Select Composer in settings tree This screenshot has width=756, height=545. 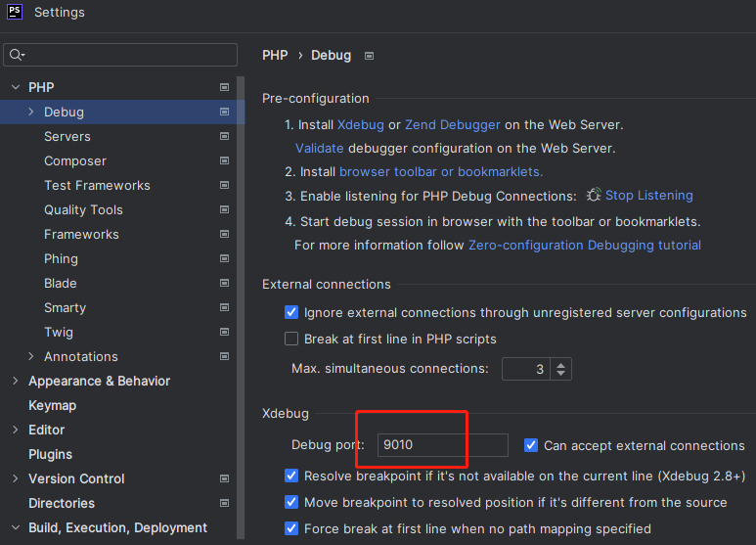pos(75,161)
